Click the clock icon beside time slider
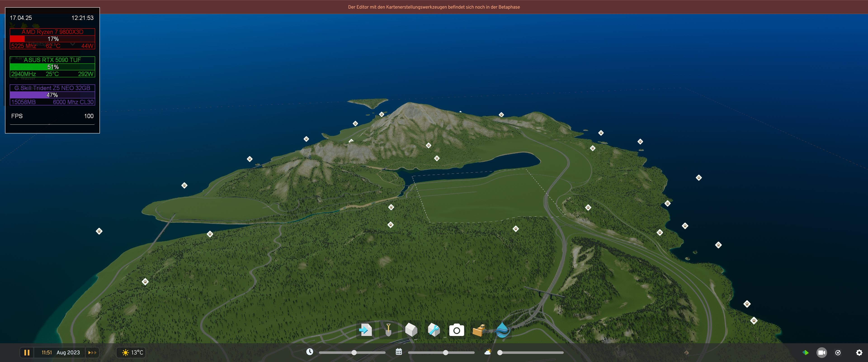 click(x=310, y=352)
